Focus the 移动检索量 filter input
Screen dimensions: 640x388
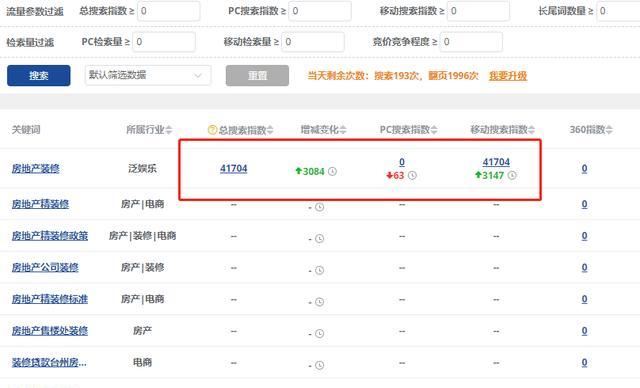click(x=313, y=42)
